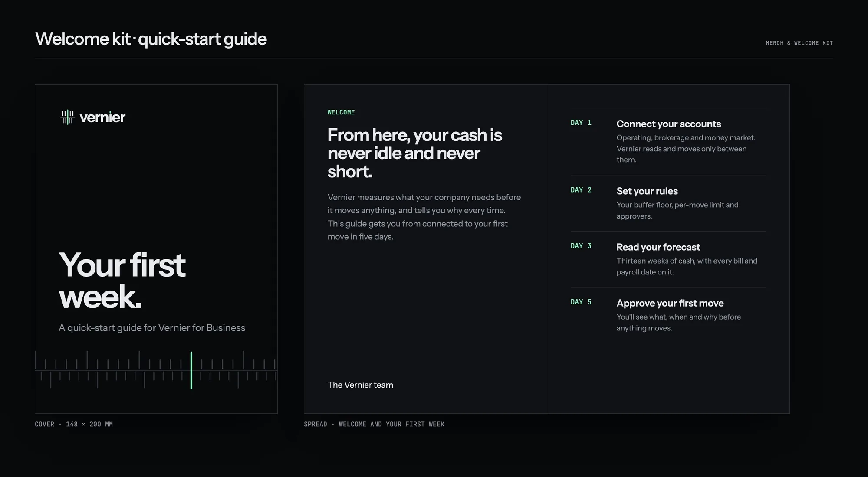
Task: Select the 'From here, your cash is never idle' heading
Action: [x=414, y=153]
